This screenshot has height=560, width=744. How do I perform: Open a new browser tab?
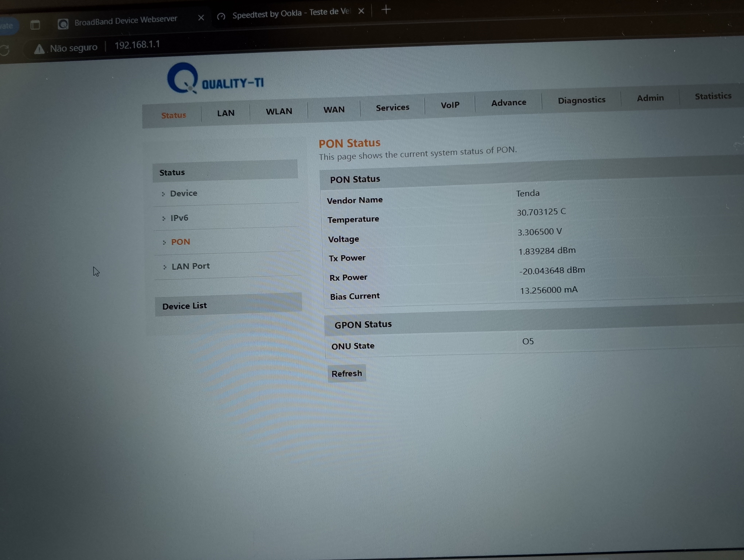click(386, 10)
